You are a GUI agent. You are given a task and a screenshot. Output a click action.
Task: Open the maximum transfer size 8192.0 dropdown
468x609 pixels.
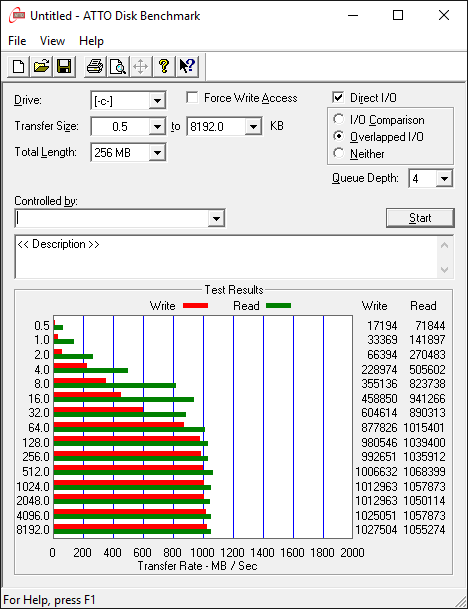tap(253, 127)
